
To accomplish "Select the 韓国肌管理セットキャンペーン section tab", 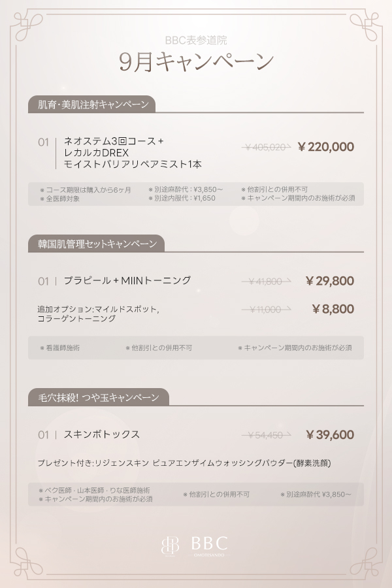I will pos(96,244).
